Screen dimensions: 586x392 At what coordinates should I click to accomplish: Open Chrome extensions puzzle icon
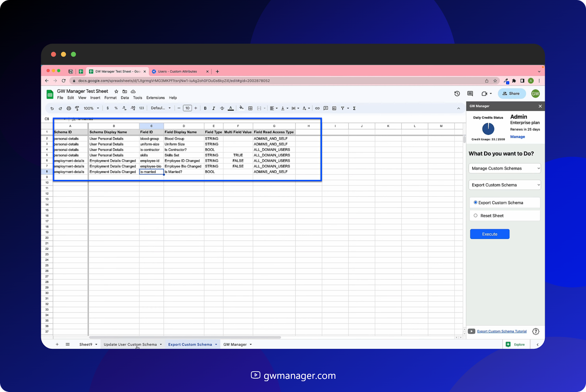coord(514,81)
